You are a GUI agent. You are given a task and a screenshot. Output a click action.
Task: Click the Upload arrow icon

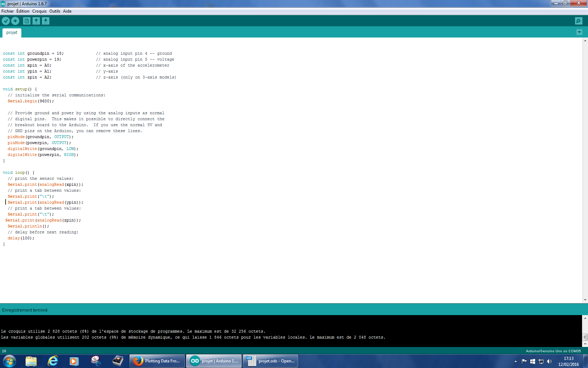(15, 21)
